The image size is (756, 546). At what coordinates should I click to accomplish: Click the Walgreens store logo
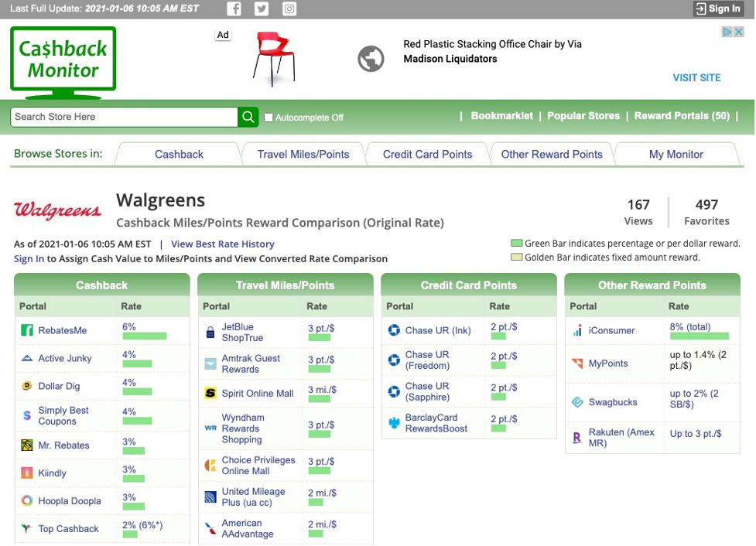pos(57,210)
